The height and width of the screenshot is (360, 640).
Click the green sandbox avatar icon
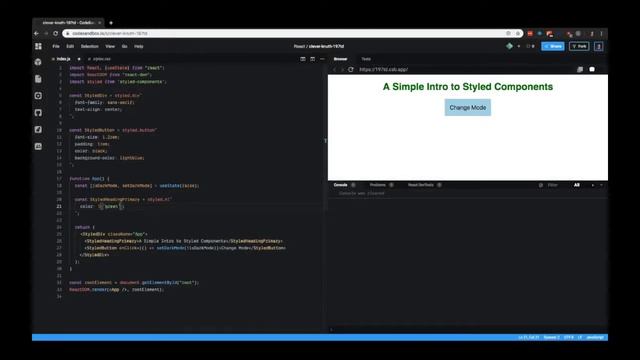click(509, 46)
